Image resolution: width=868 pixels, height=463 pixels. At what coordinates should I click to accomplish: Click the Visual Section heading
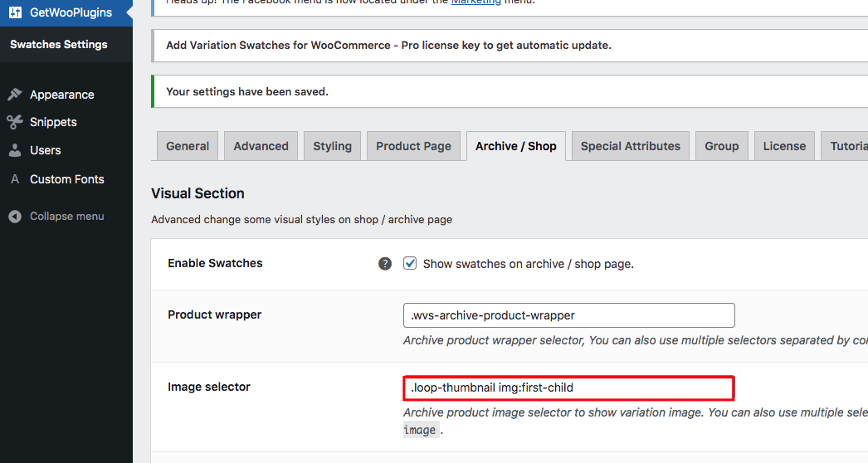(197, 193)
